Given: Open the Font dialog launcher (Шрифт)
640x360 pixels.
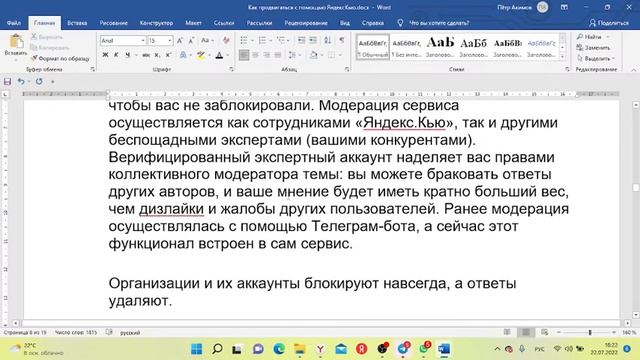Looking at the screenshot, I should (231, 69).
